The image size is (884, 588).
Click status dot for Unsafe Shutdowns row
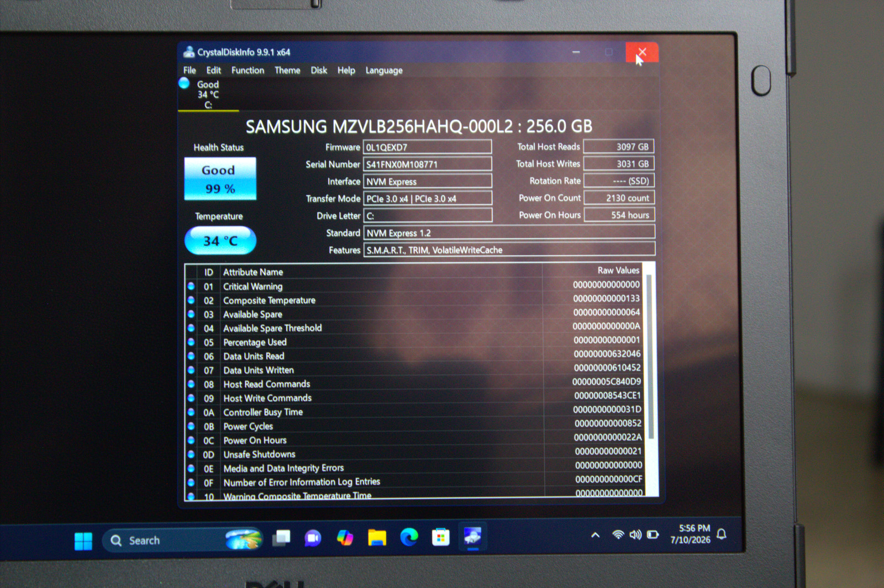click(191, 454)
